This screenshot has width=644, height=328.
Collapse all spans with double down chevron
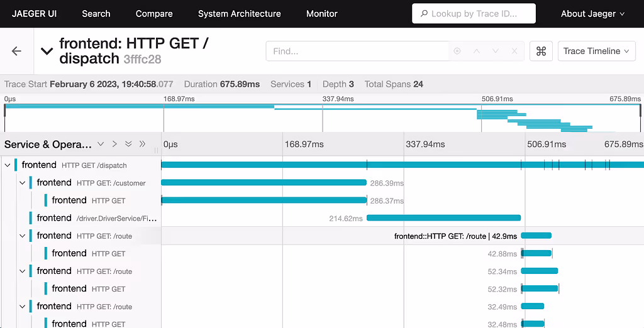pos(128,144)
